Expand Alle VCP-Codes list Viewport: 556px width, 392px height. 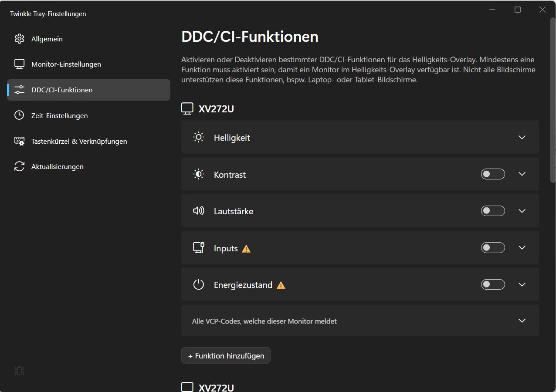coord(522,321)
